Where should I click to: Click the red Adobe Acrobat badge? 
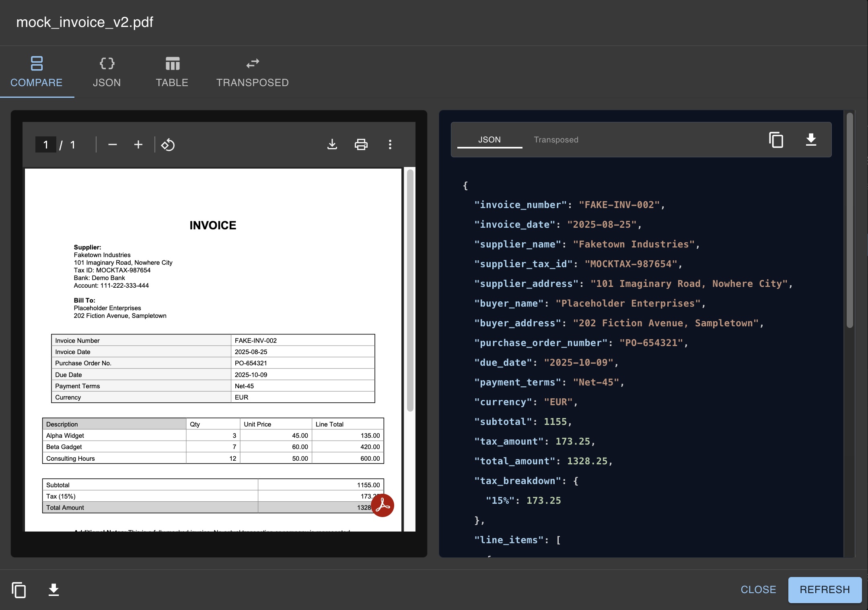click(x=382, y=505)
